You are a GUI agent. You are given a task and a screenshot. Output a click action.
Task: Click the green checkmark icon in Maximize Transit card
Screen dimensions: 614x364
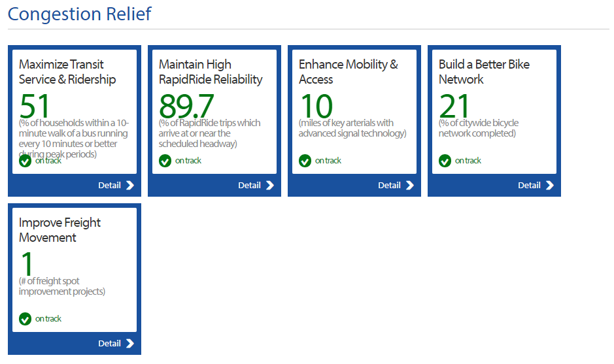point(25,161)
